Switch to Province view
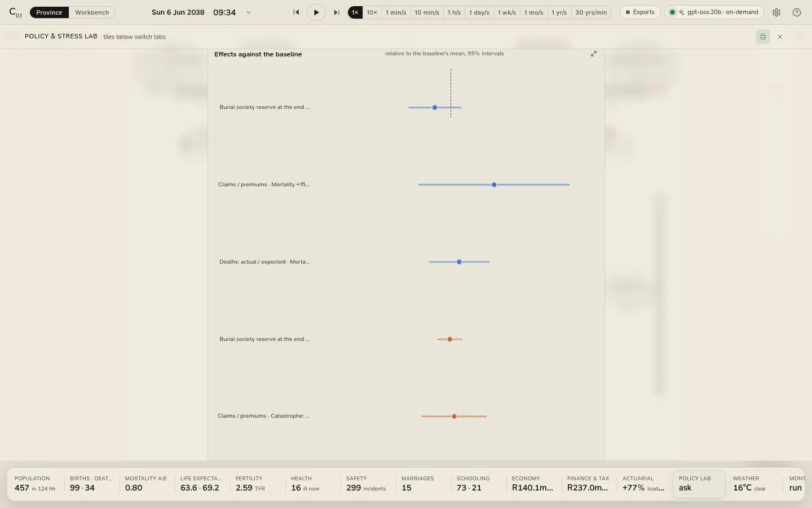The width and height of the screenshot is (812, 508). [49, 12]
